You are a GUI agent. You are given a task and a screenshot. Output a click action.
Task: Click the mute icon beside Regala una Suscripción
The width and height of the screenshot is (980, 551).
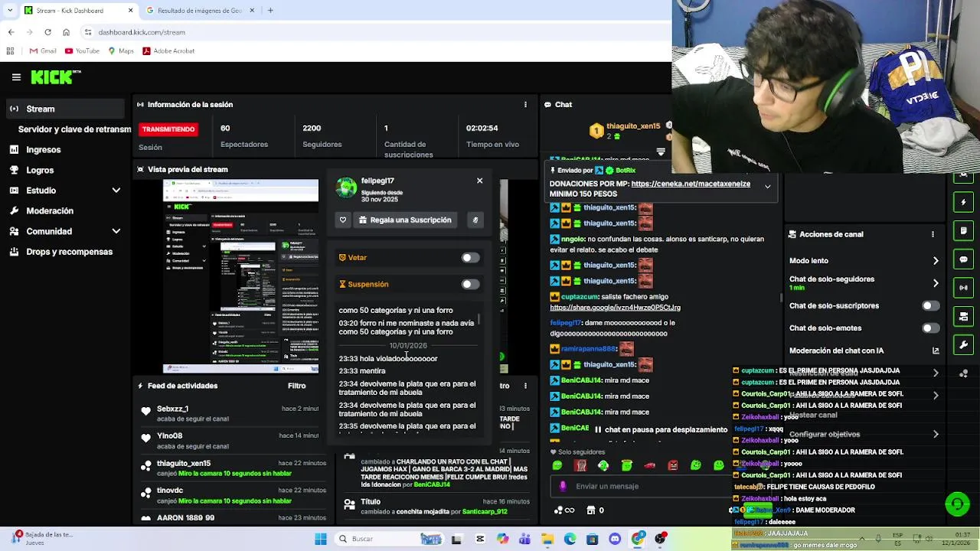click(x=475, y=220)
